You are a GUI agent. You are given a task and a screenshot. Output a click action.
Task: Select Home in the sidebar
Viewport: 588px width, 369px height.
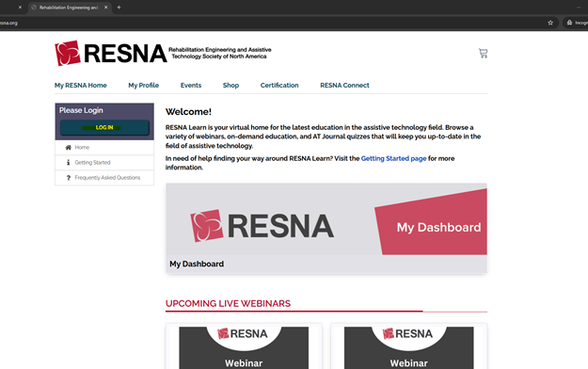click(x=104, y=148)
